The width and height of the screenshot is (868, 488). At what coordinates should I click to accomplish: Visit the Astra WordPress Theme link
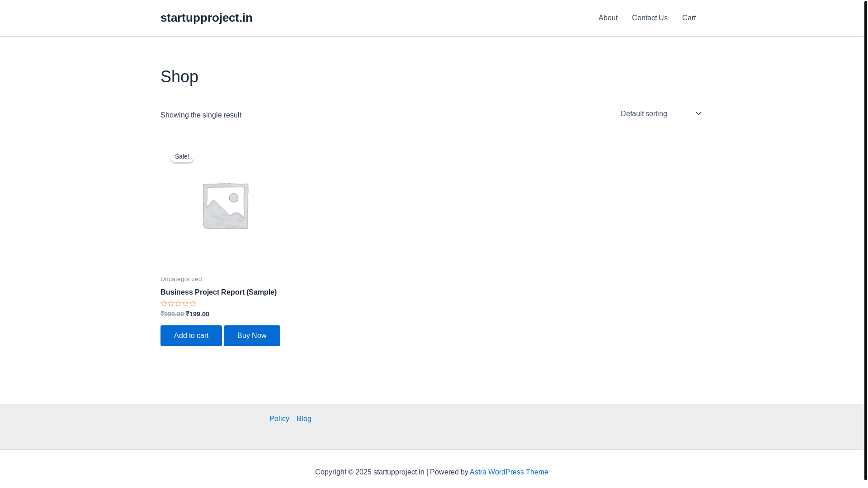(x=509, y=472)
